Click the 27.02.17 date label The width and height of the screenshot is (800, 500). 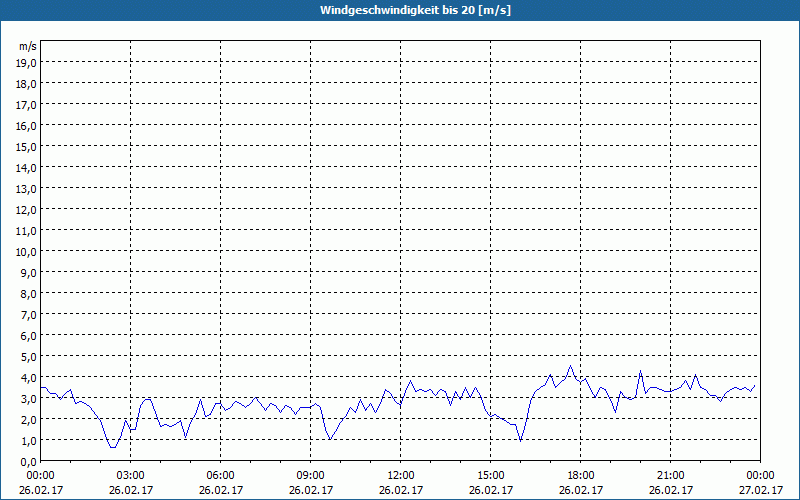[760, 490]
